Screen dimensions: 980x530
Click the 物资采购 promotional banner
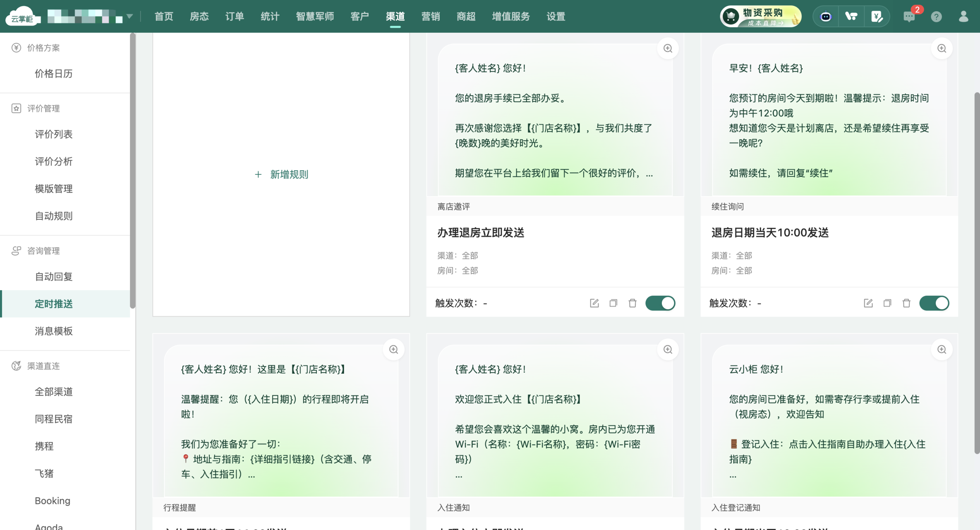point(760,17)
